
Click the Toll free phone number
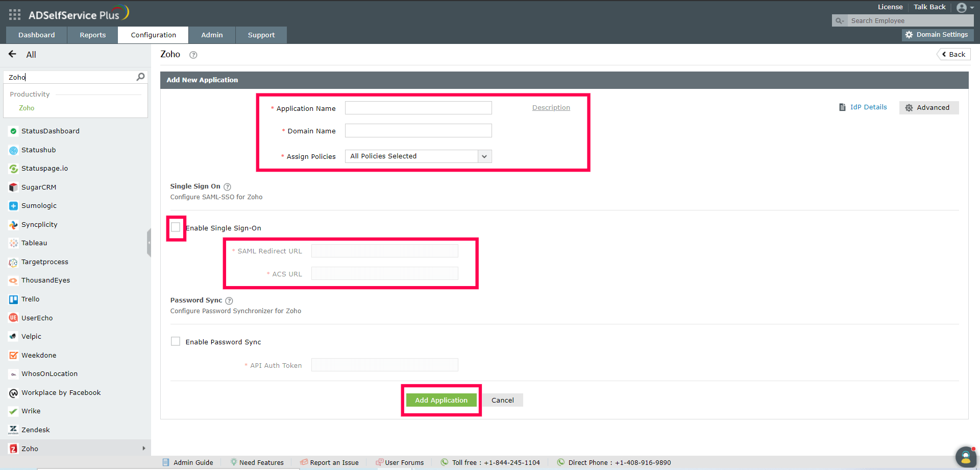(x=512, y=463)
